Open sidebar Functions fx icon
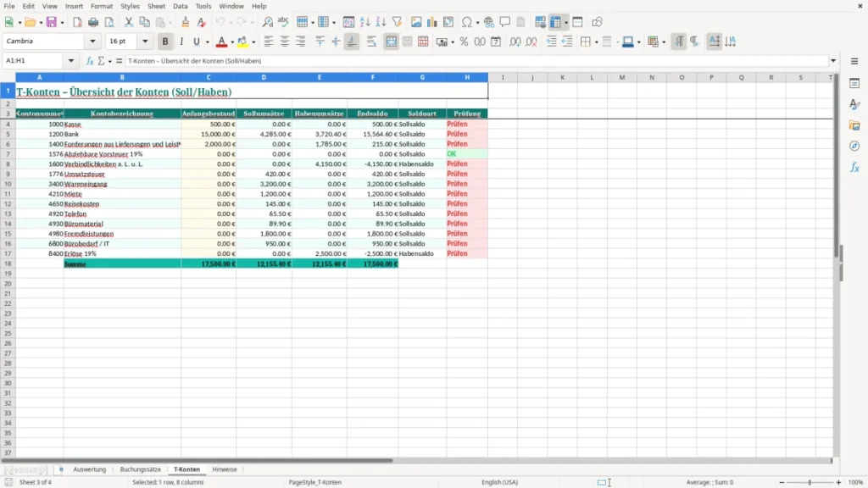Viewport: 868px width, 488px height. [854, 167]
